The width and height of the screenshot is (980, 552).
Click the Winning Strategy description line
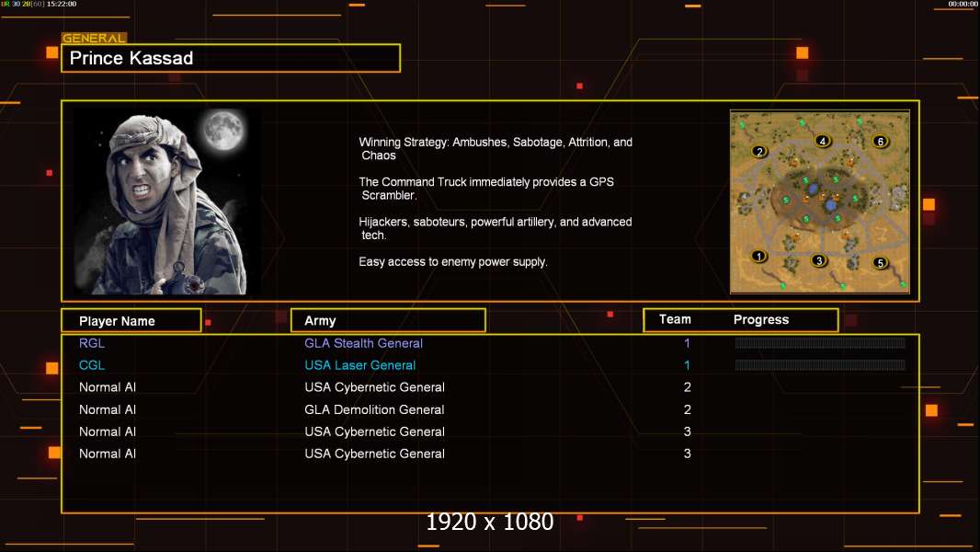[x=496, y=149]
